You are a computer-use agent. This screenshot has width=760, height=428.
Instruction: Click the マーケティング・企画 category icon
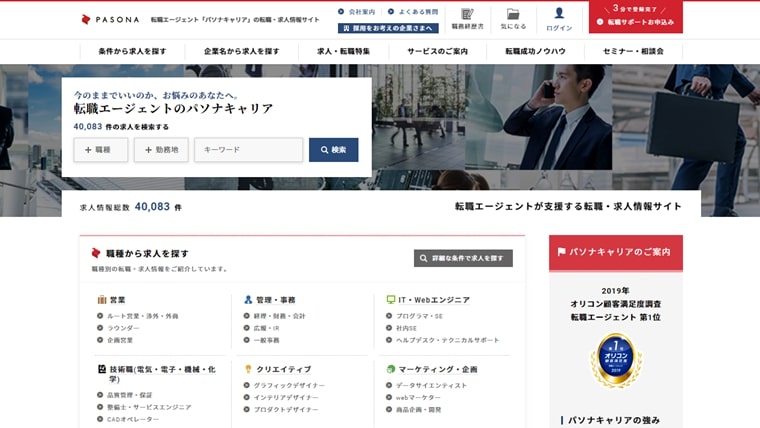click(391, 369)
